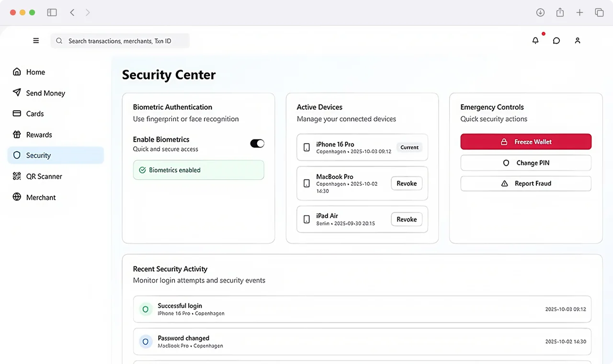This screenshot has width=613, height=364.
Task: Open the Merchant section
Action: click(x=56, y=197)
